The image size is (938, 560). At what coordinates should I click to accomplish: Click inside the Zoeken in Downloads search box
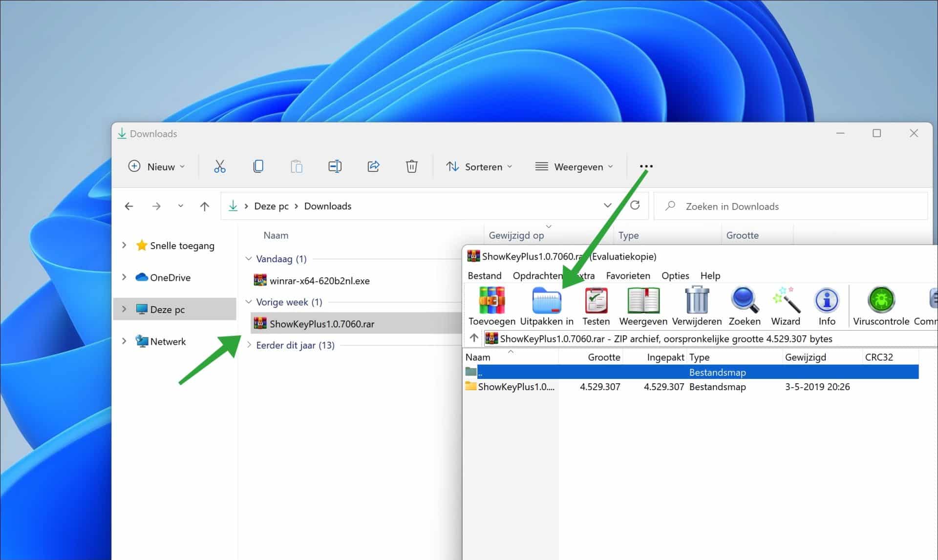pos(757,206)
